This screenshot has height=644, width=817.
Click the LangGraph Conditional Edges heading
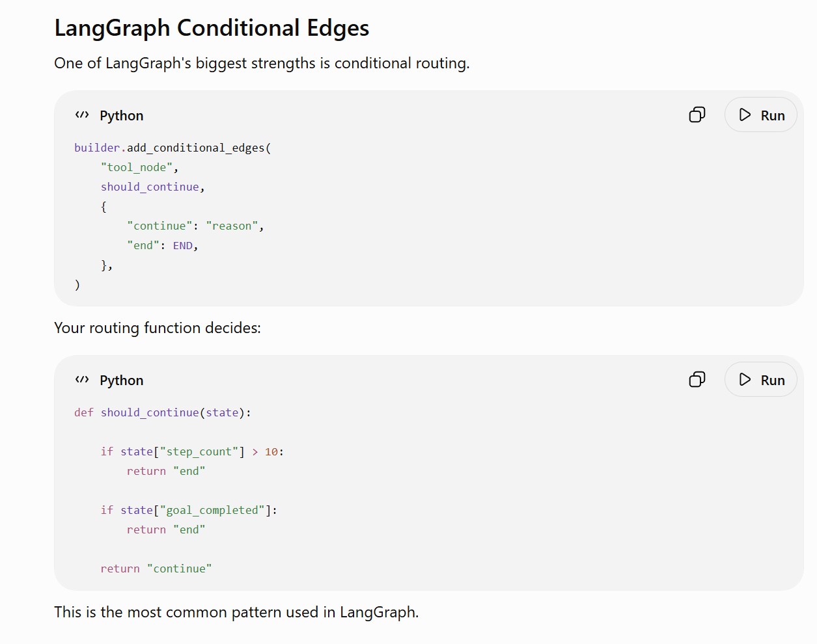tap(212, 28)
